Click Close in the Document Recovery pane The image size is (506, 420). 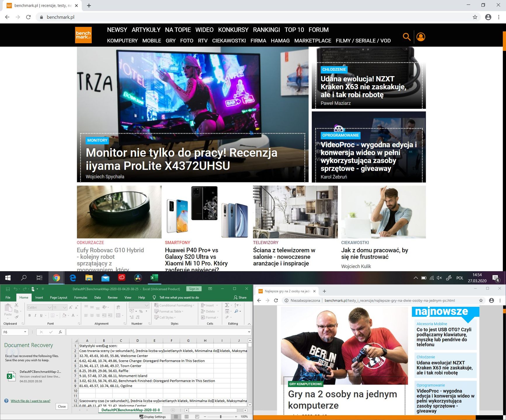click(62, 407)
